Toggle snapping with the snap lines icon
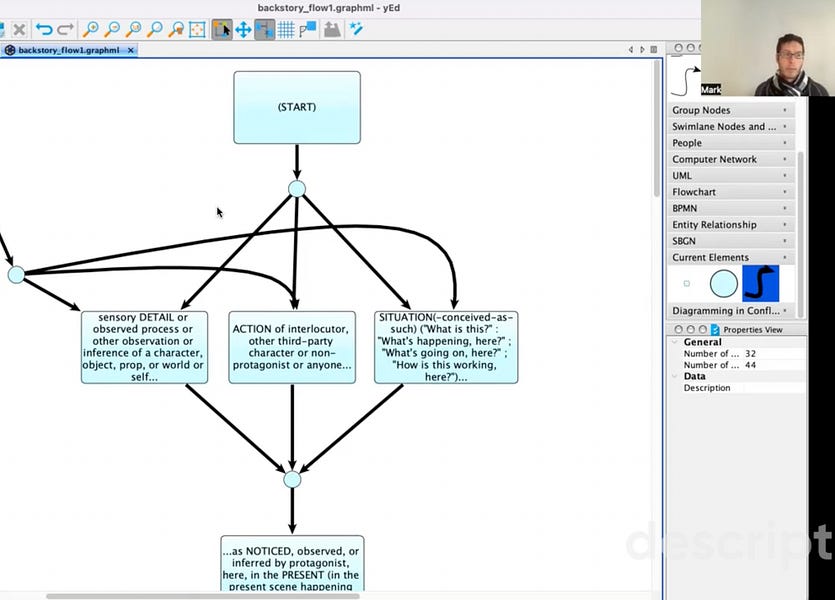The width and height of the screenshot is (835, 600). point(306,29)
